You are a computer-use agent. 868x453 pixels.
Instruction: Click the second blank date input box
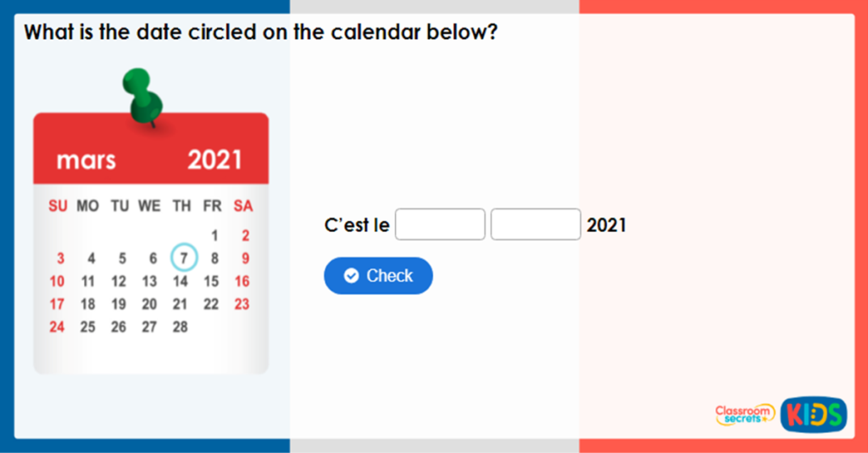point(536,224)
